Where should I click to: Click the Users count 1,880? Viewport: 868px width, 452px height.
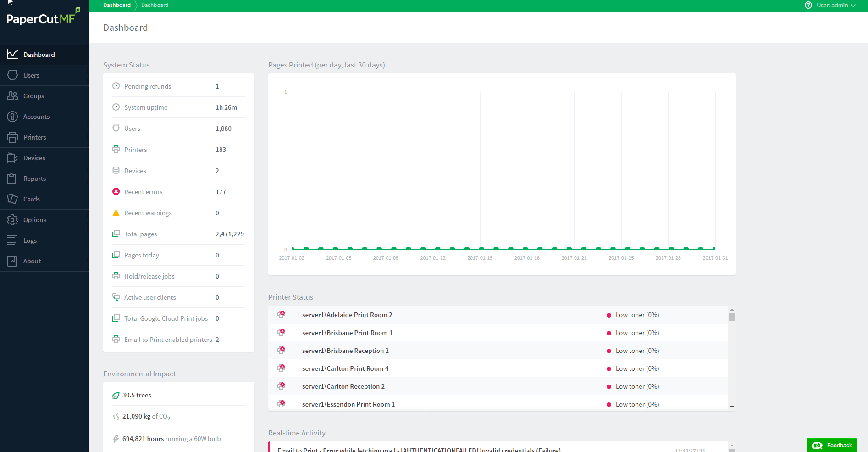pyautogui.click(x=223, y=128)
